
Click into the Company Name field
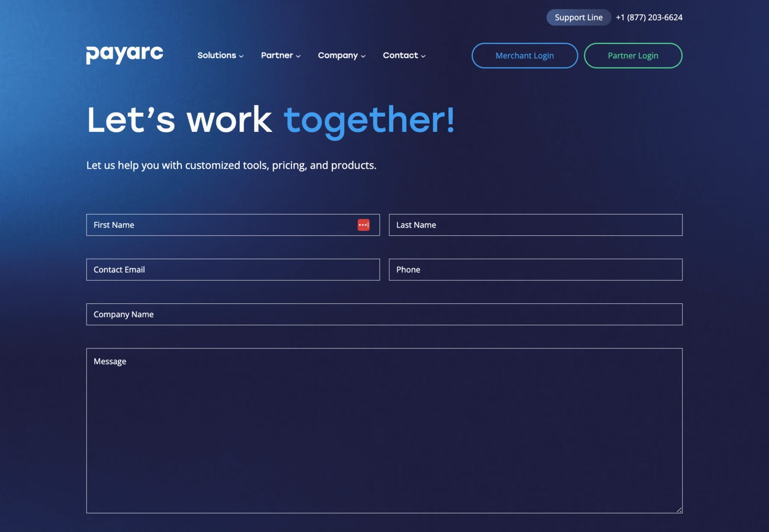[384, 314]
